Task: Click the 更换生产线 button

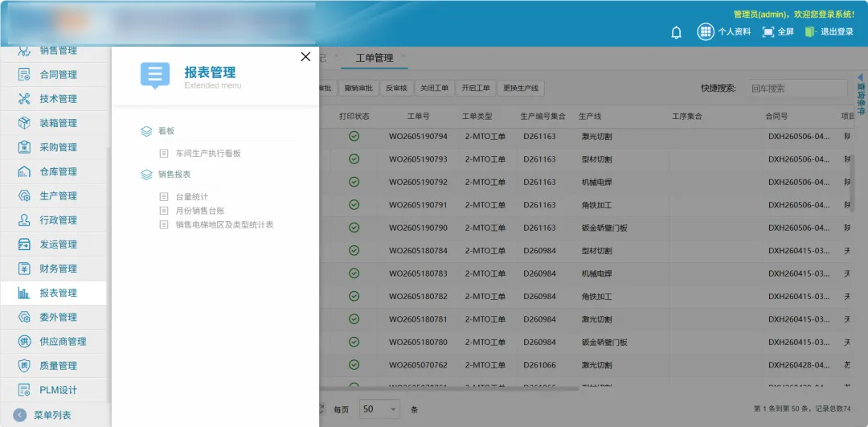Action: point(521,88)
